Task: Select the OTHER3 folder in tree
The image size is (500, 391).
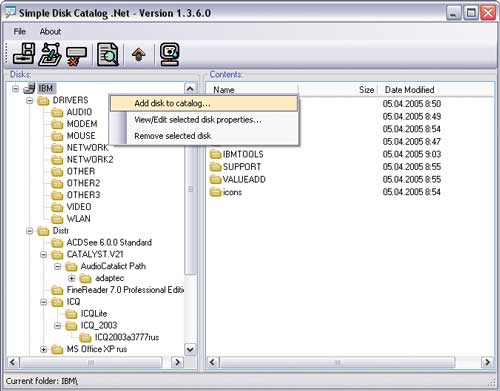Action: tap(83, 195)
